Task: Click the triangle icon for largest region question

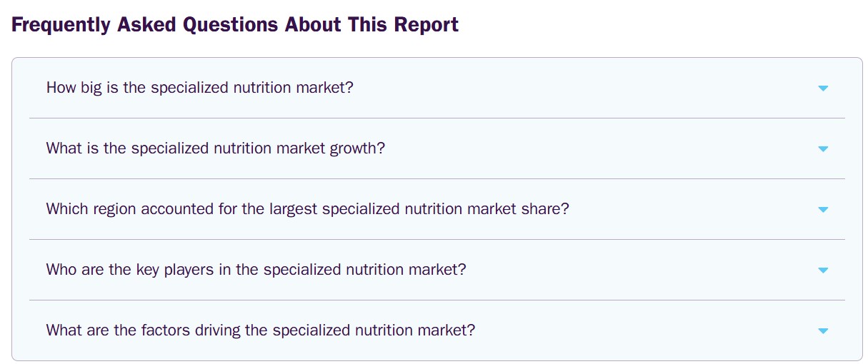Action: pos(823,210)
